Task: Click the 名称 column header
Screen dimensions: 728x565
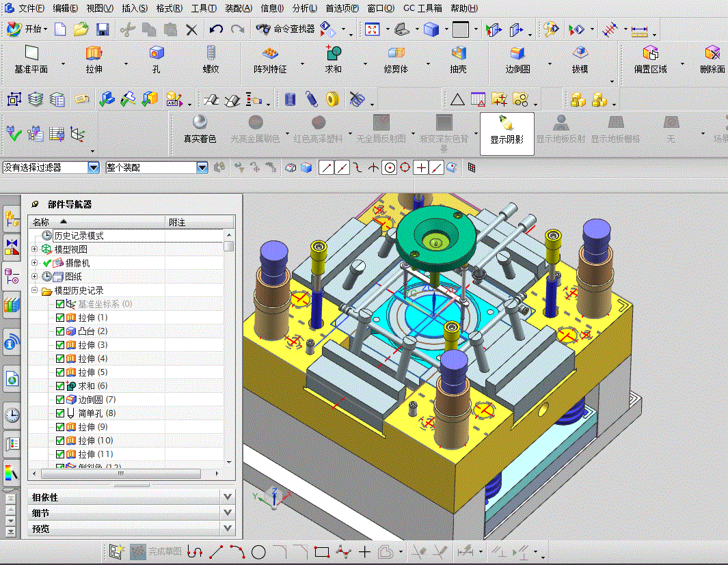Action: pyautogui.click(x=41, y=222)
